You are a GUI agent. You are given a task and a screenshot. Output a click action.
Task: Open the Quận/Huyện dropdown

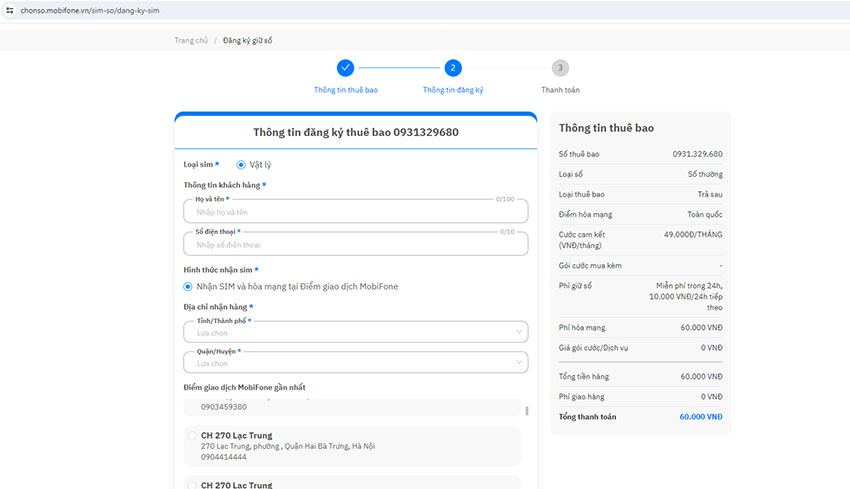pyautogui.click(x=356, y=363)
